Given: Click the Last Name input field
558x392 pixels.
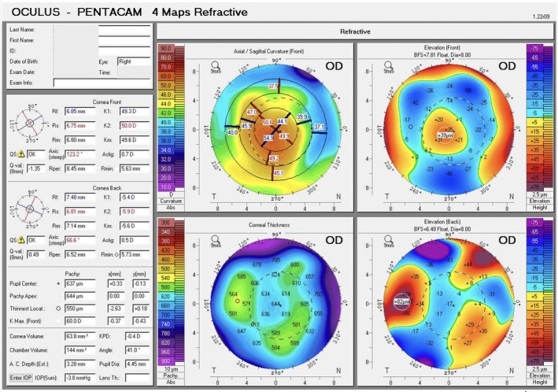Looking at the screenshot, I should 124,30.
